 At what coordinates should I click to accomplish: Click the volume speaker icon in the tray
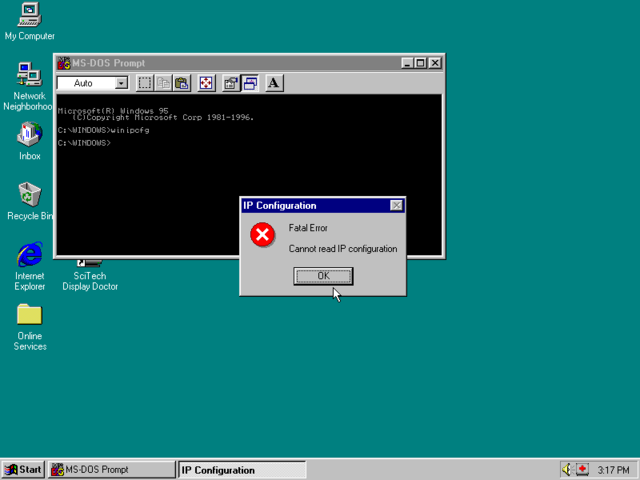(567, 470)
